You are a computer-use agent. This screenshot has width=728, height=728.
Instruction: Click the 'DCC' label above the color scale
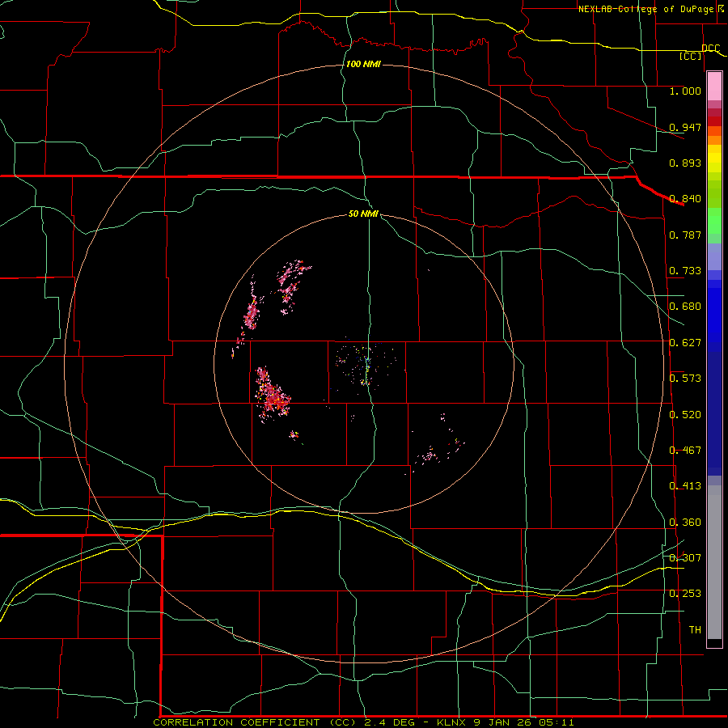[710, 49]
